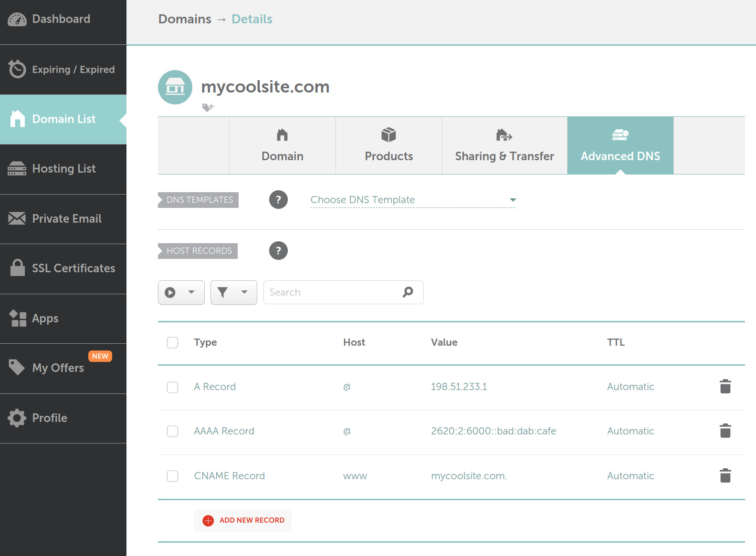Click the search magnifier icon
Image resolution: width=756 pixels, height=556 pixels.
point(408,292)
